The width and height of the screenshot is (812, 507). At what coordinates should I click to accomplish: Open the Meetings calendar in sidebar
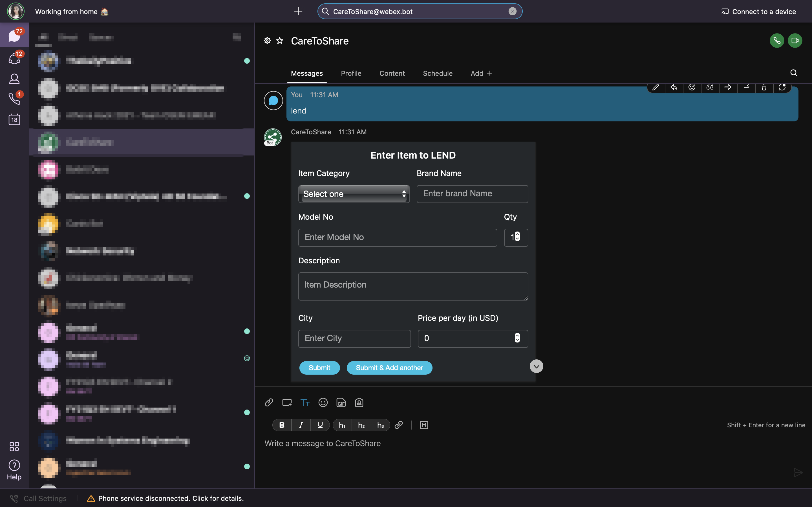point(14,120)
